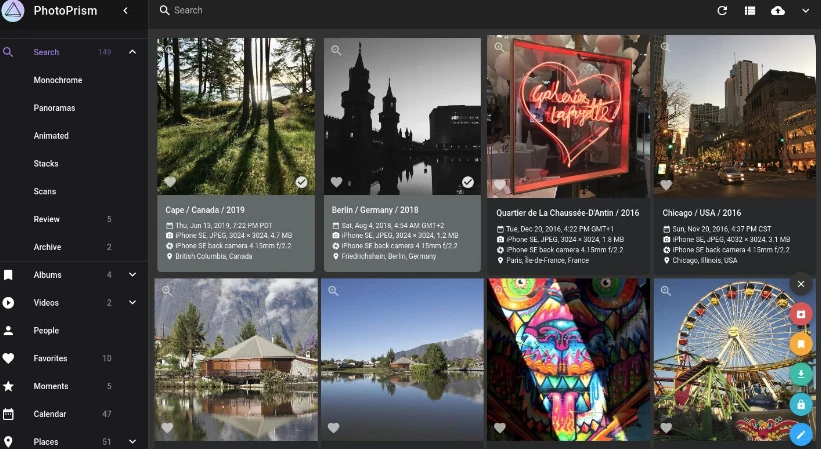Close the selection action menu

(x=801, y=284)
